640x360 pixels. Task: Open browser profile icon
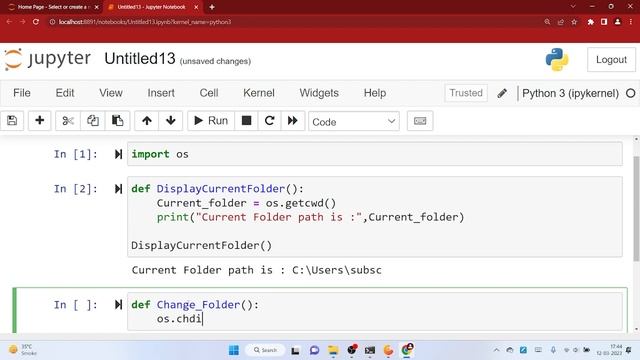click(618, 22)
